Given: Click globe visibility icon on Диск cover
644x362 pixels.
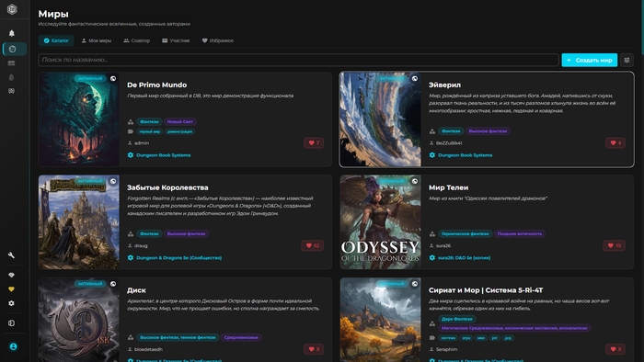Looking at the screenshot, I should (x=113, y=284).
